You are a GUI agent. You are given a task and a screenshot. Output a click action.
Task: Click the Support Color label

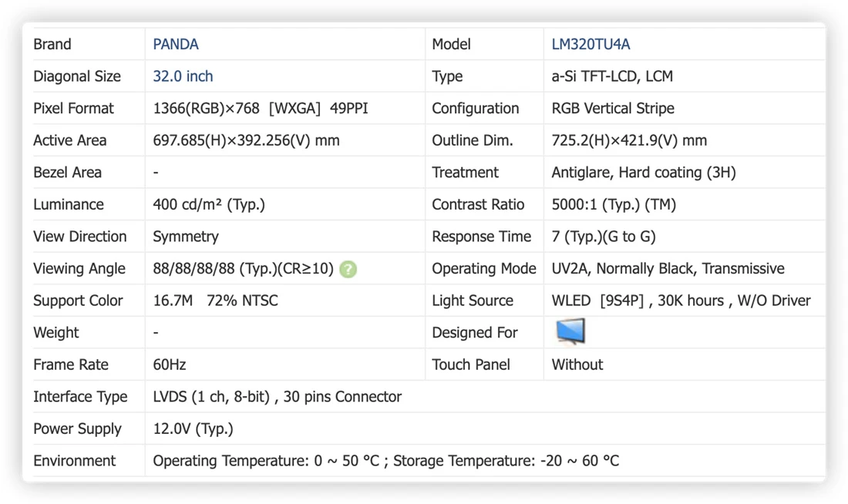click(x=78, y=301)
